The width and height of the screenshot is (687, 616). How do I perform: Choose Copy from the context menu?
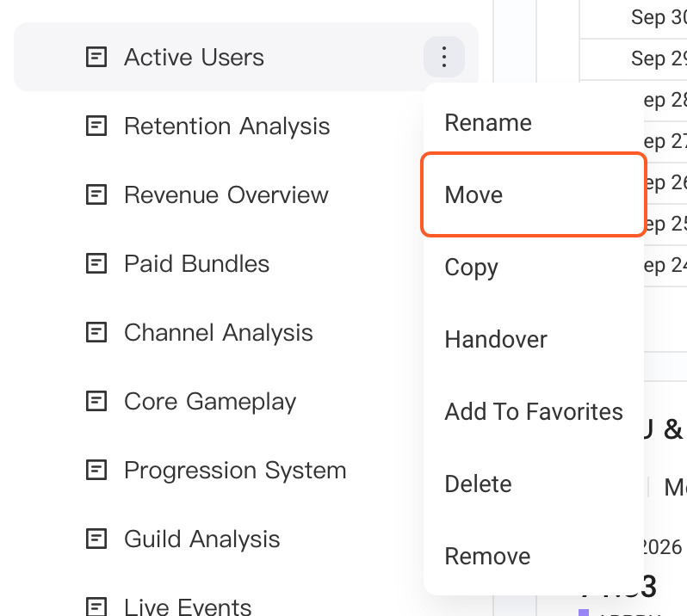(x=534, y=267)
